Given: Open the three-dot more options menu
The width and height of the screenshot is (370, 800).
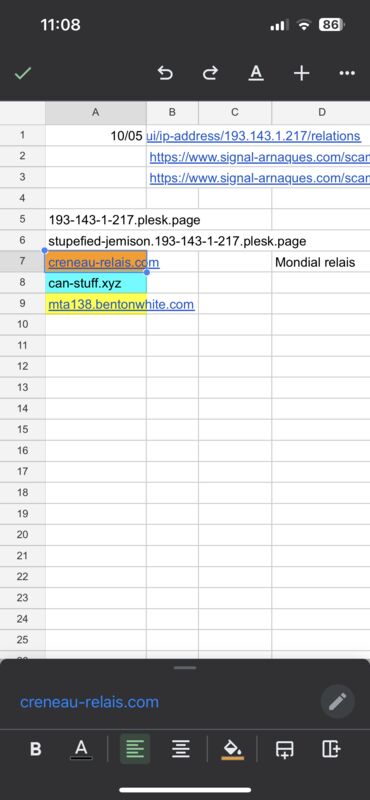Looking at the screenshot, I should pyautogui.click(x=347, y=73).
